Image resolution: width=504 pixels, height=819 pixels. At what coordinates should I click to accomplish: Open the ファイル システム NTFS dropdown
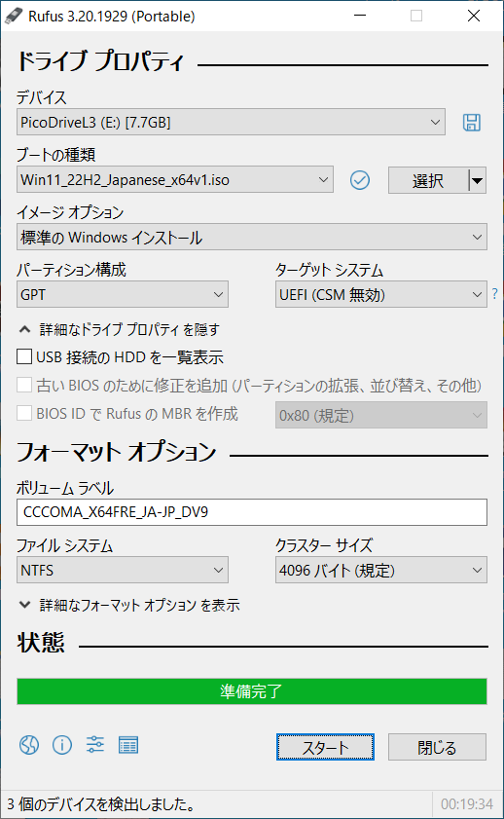coord(122,570)
